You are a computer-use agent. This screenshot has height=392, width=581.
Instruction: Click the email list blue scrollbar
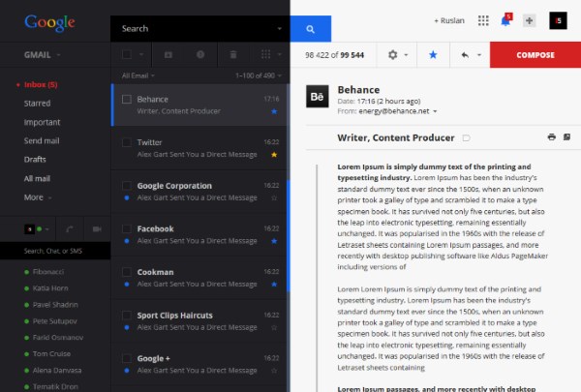[x=289, y=236]
